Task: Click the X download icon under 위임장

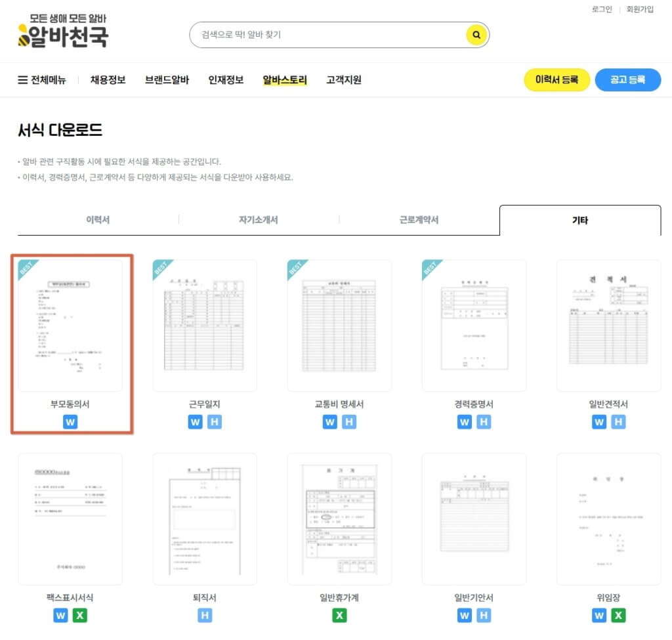Action: (618, 615)
